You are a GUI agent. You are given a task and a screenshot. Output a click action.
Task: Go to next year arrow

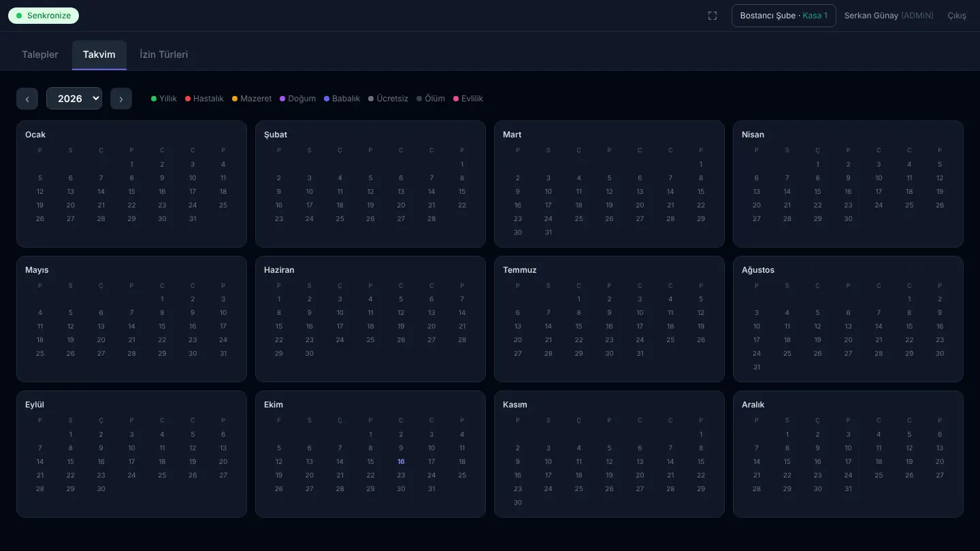coord(121,99)
